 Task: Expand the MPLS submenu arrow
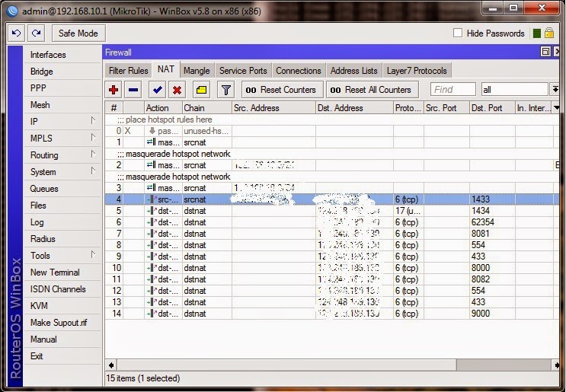[93, 138]
